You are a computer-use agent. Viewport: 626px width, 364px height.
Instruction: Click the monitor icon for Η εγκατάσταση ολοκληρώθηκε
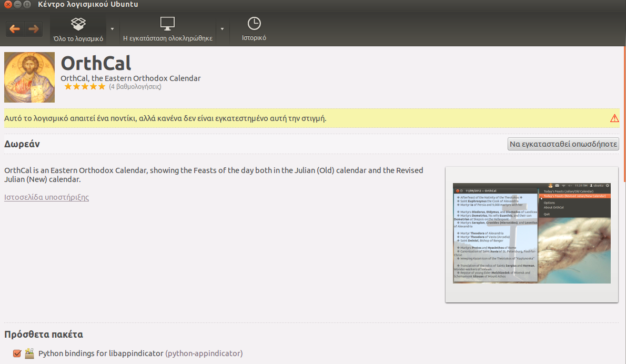167,24
